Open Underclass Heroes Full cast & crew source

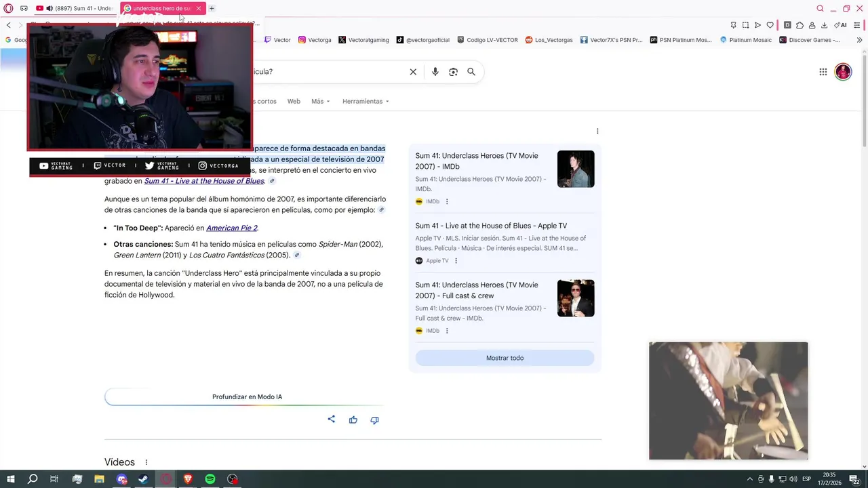(x=505, y=307)
